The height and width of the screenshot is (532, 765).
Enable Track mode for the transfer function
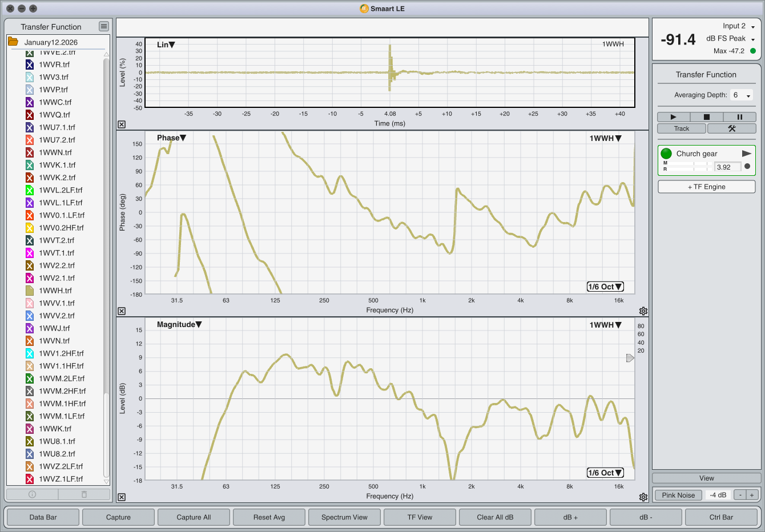(681, 128)
